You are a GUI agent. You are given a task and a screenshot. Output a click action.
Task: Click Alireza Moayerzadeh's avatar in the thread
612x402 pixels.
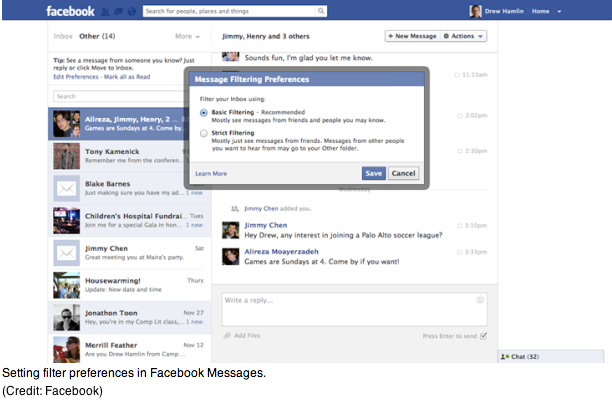[x=230, y=256]
